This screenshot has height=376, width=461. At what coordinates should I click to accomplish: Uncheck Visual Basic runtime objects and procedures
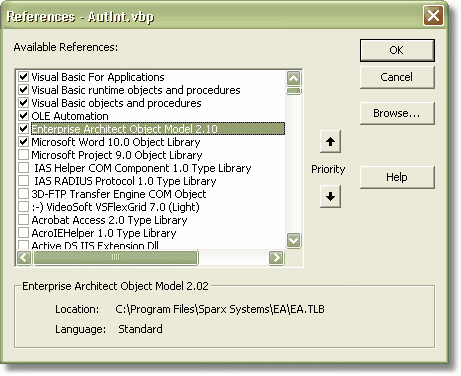click(x=23, y=90)
